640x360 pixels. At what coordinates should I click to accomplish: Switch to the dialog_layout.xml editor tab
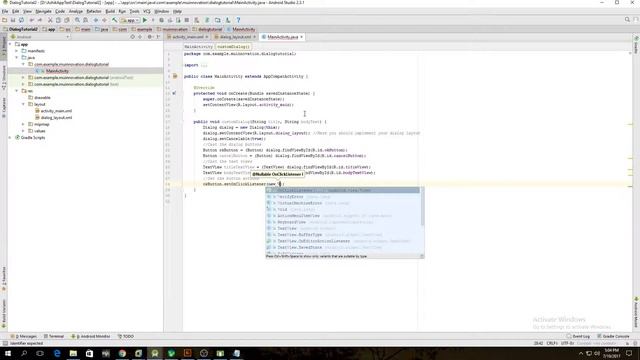pyautogui.click(x=235, y=37)
